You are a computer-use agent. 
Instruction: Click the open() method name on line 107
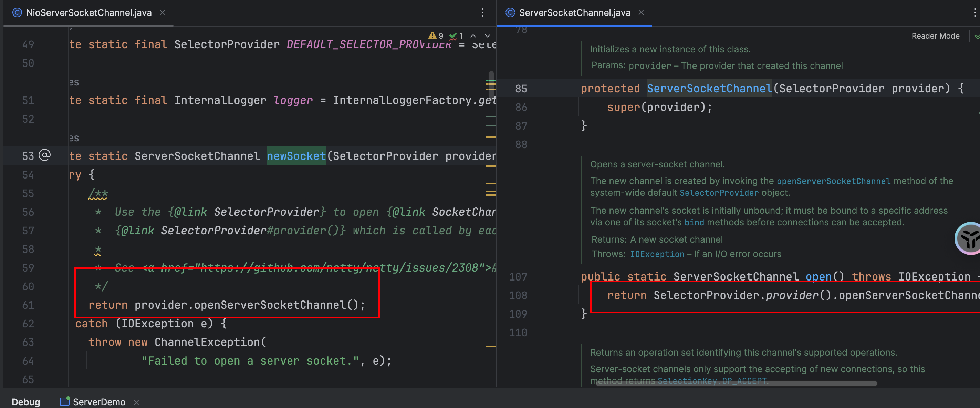(818, 277)
